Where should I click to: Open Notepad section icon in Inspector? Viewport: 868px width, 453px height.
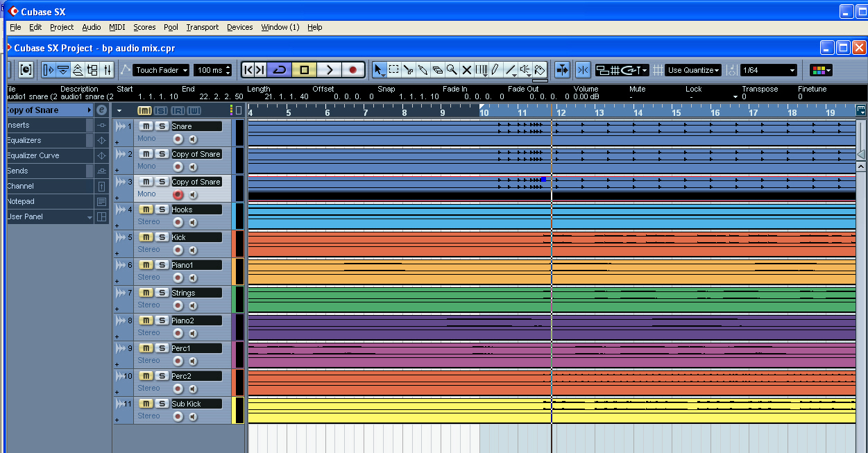point(101,202)
